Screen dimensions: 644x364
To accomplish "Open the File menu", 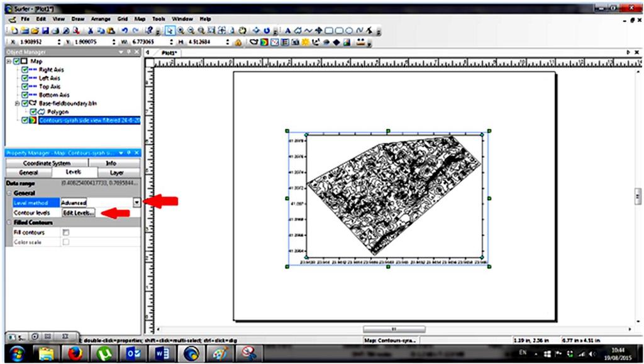I will click(25, 19).
